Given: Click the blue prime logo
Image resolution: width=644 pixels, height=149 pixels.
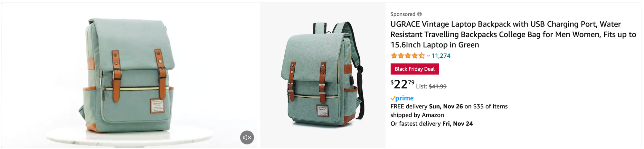Looking at the screenshot, I should tap(402, 98).
